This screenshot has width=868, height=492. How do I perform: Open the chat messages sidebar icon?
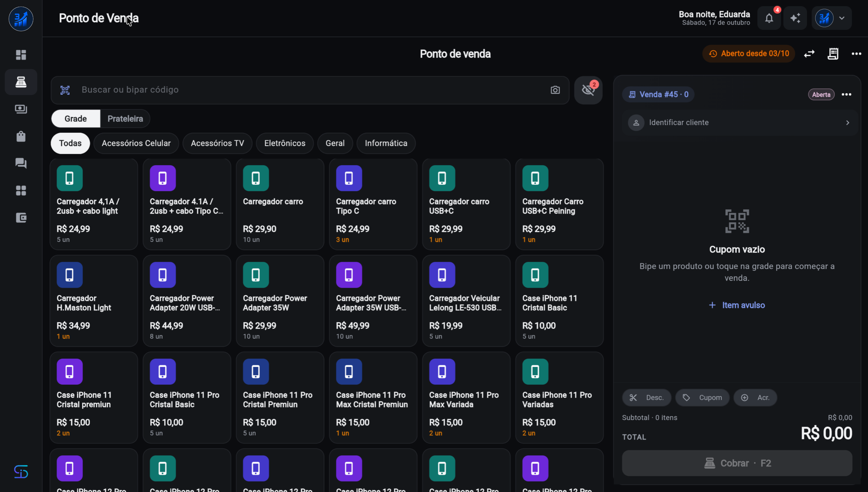point(21,163)
